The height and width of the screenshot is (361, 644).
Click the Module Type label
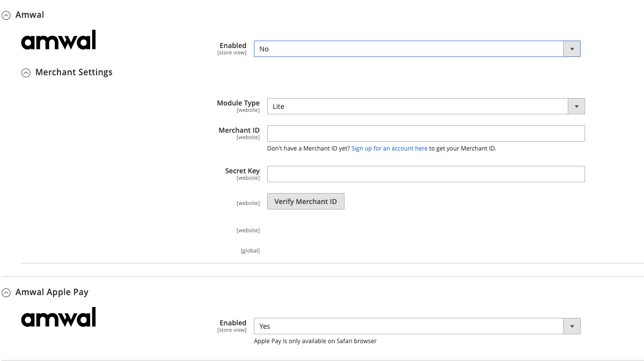(x=238, y=103)
